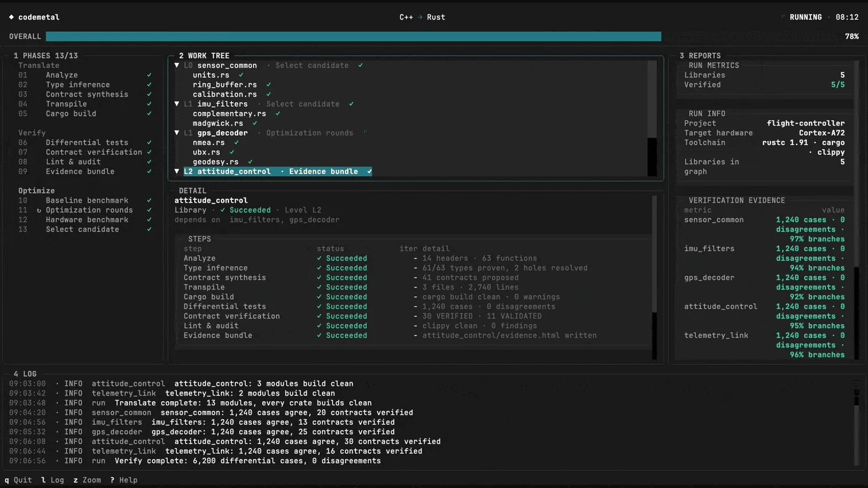Click the checkmark next to Hardware benchmark phase
Screen dimensions: 868x488
(x=149, y=220)
